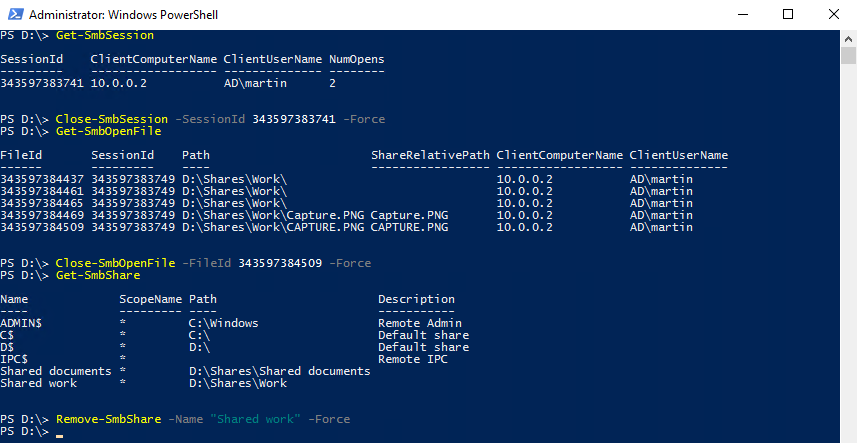This screenshot has width=857, height=443.
Task: Click the Get-SmbSession command text
Action: tap(105, 35)
